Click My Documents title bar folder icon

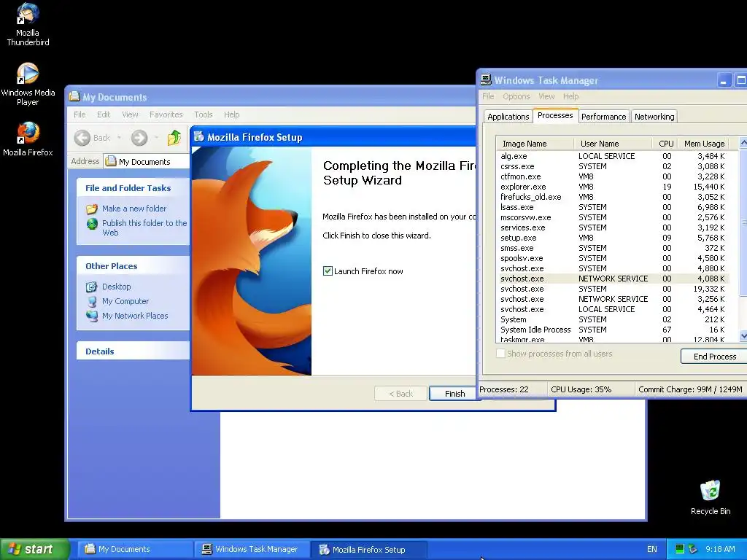pos(74,96)
